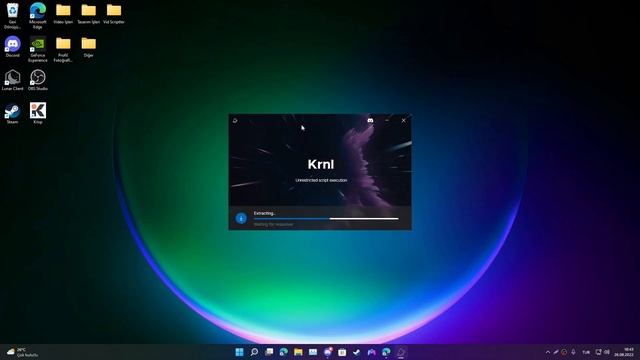Select the Video İşleri desktop folder
This screenshot has height=360, width=640.
pyautogui.click(x=63, y=13)
